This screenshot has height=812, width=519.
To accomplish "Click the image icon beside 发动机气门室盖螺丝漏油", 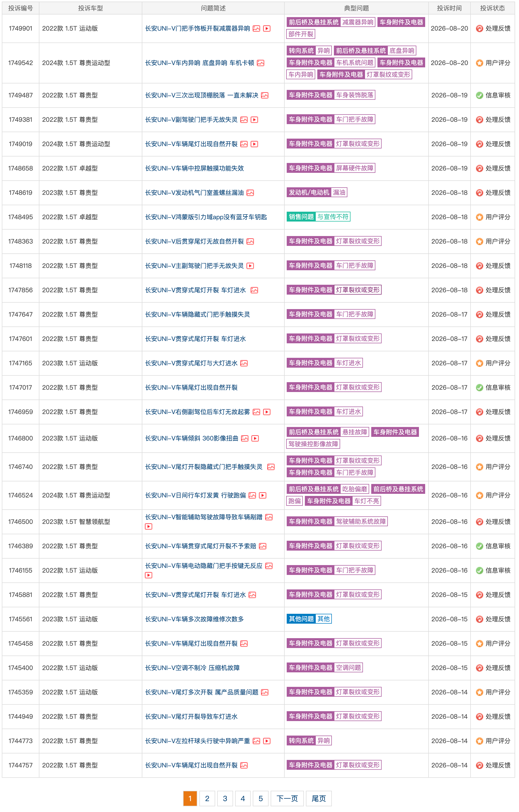I will coord(250,193).
